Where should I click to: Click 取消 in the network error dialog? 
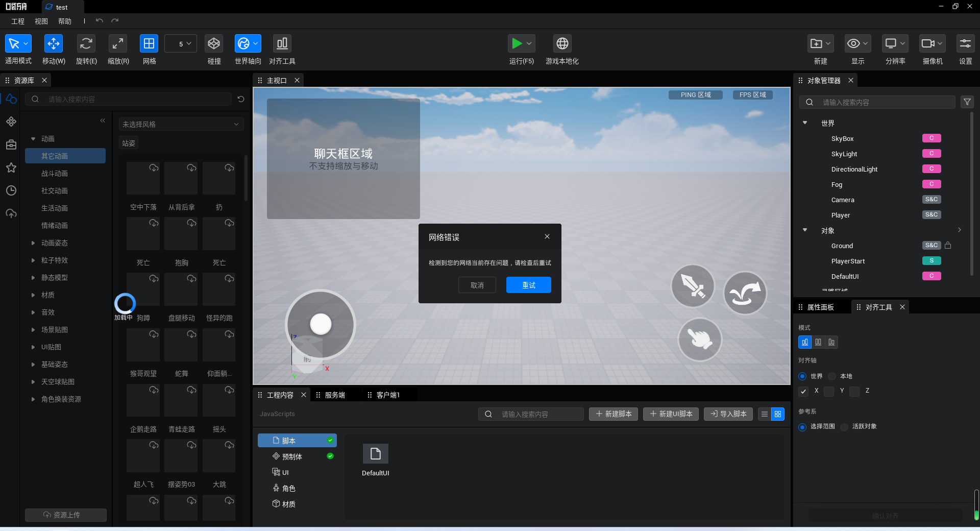477,285
